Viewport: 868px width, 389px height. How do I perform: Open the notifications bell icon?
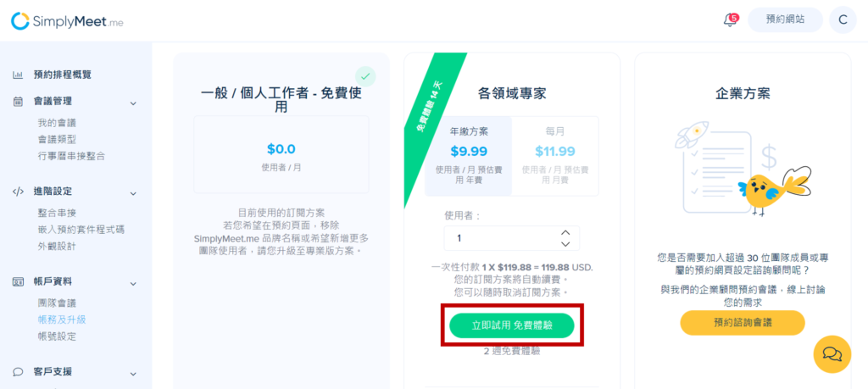pyautogui.click(x=731, y=20)
